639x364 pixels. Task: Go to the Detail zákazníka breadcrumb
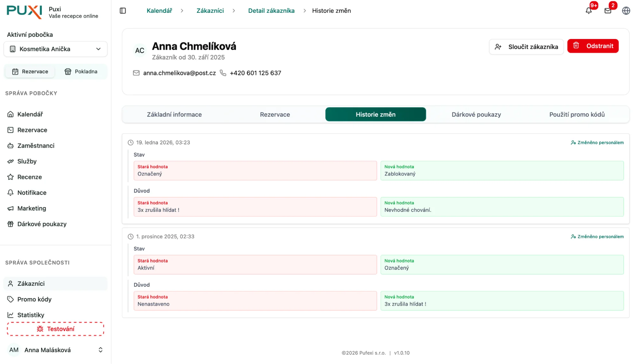[271, 11]
